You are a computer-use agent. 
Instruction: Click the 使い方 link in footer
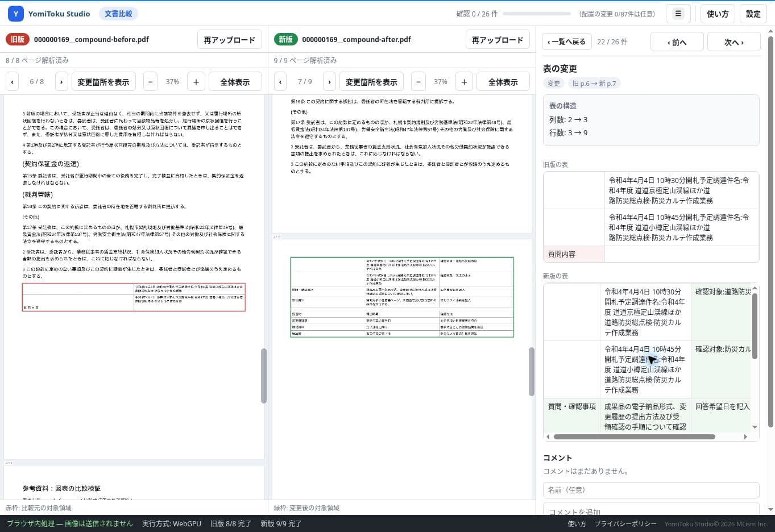577,524
